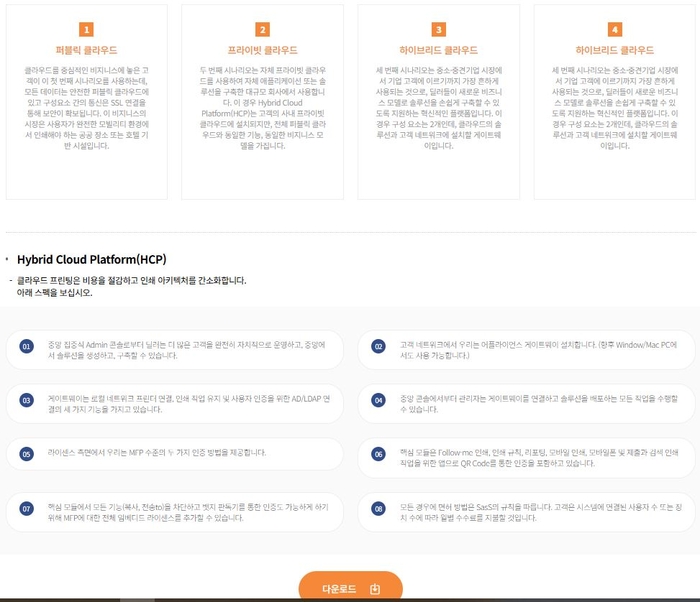Click the 다운로드 button label
The width and height of the screenshot is (700, 602).
[339, 589]
